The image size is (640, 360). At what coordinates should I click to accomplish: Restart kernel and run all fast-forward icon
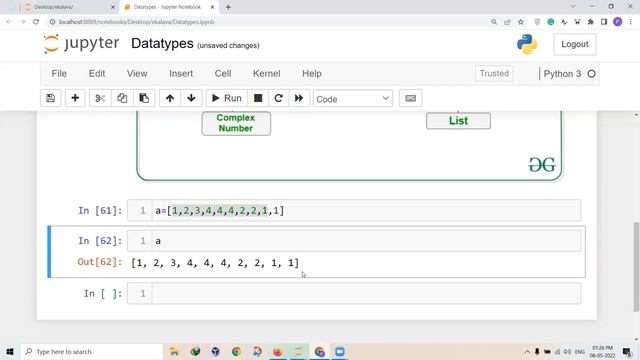click(299, 98)
